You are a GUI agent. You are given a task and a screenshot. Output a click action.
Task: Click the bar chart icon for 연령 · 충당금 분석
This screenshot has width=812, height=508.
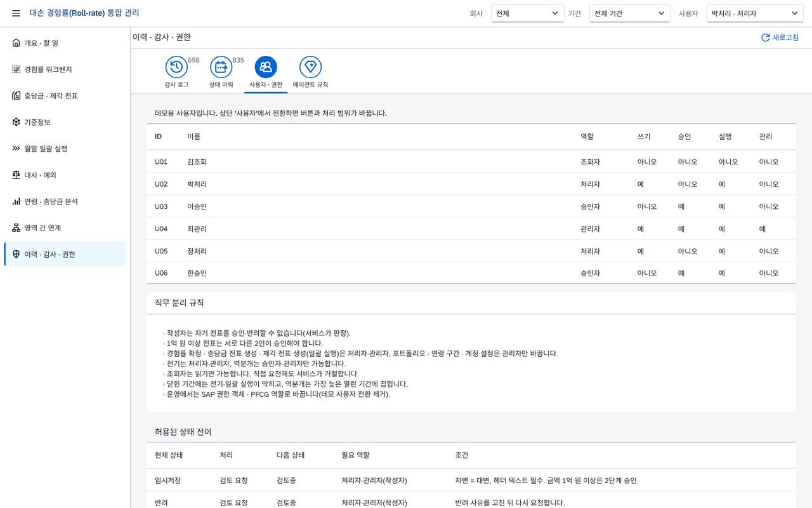(x=16, y=201)
